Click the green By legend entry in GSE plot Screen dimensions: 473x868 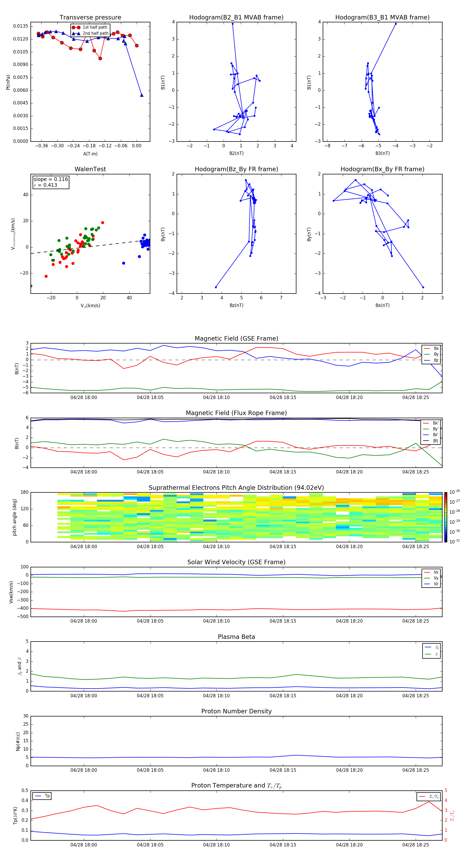(x=431, y=354)
